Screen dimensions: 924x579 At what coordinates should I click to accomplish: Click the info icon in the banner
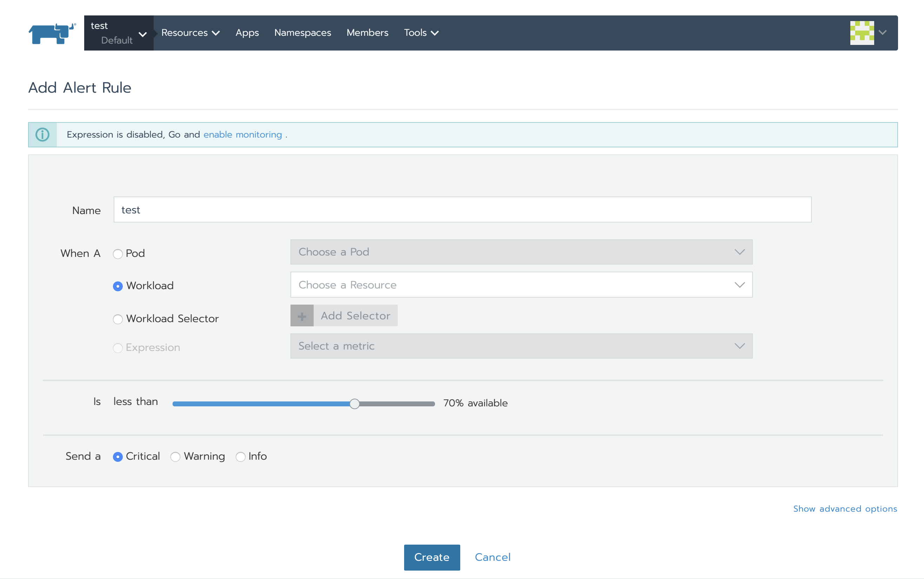42,135
